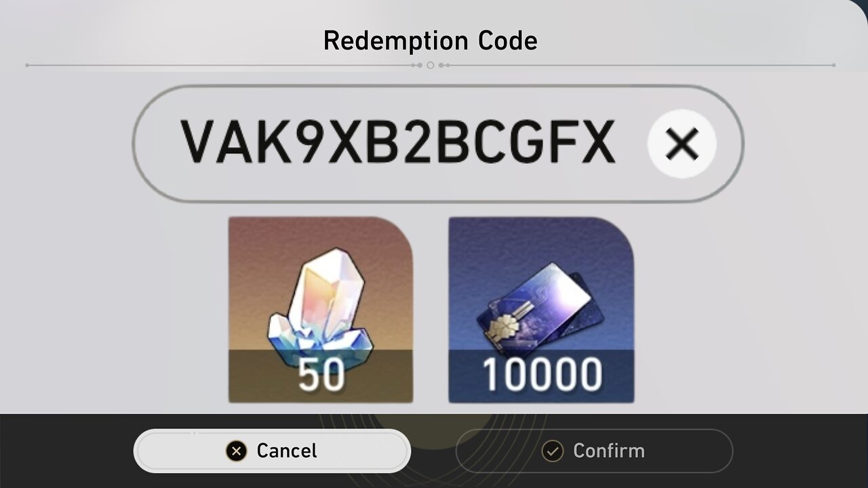Image resolution: width=868 pixels, height=488 pixels.
Task: Confirm the redemption code
Action: [594, 451]
